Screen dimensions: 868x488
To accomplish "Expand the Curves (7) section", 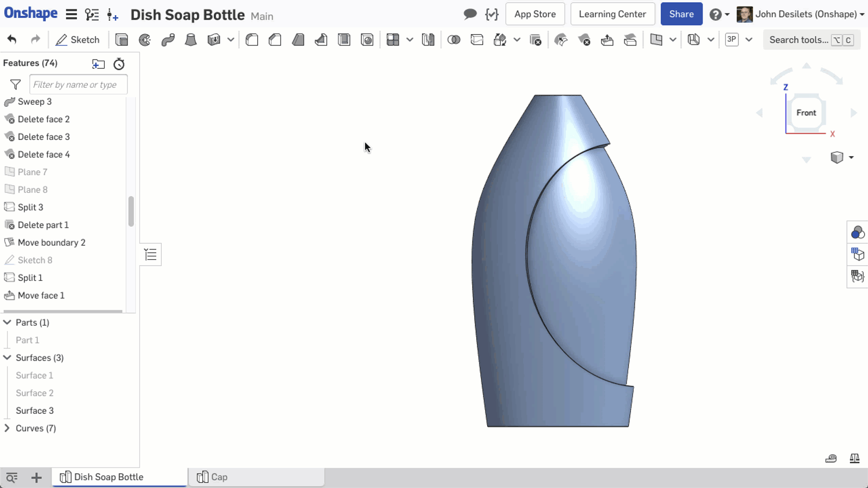I will (x=8, y=428).
